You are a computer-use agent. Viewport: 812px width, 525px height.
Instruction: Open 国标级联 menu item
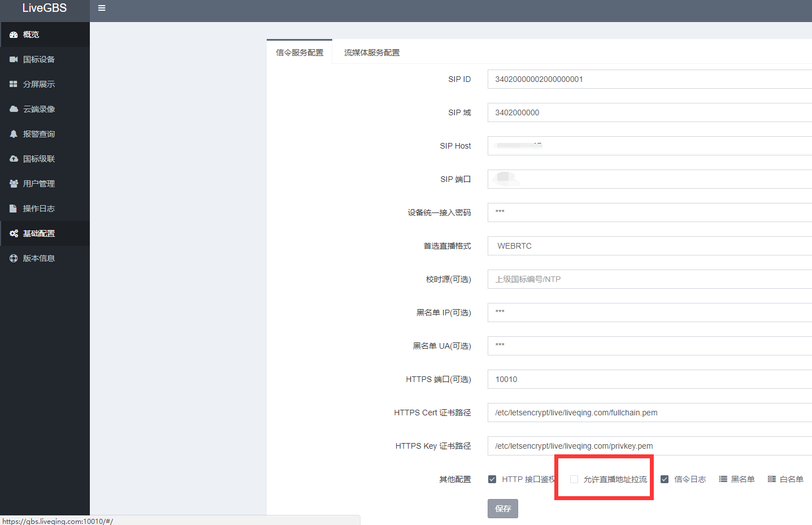45,159
